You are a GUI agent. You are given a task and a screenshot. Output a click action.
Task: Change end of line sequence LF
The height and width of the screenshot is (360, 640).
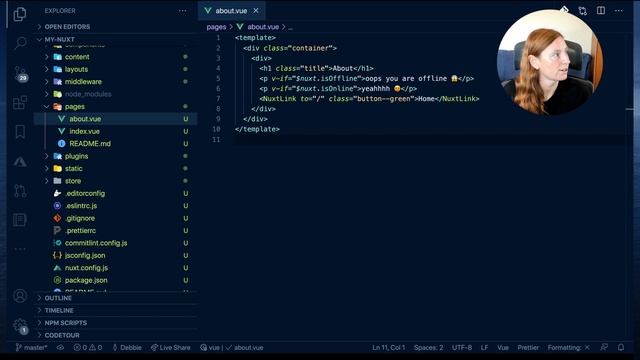point(484,348)
